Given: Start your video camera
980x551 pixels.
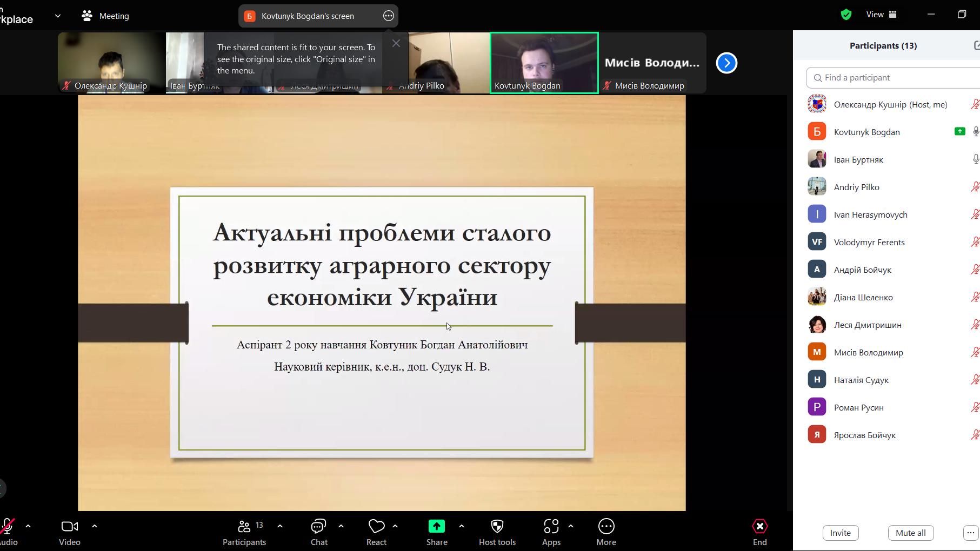Looking at the screenshot, I should pyautogui.click(x=69, y=526).
